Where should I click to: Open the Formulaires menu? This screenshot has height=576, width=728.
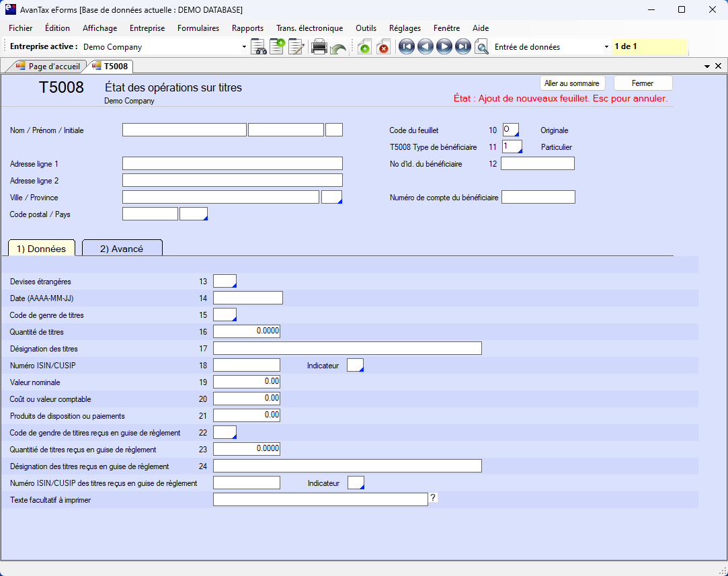[198, 28]
